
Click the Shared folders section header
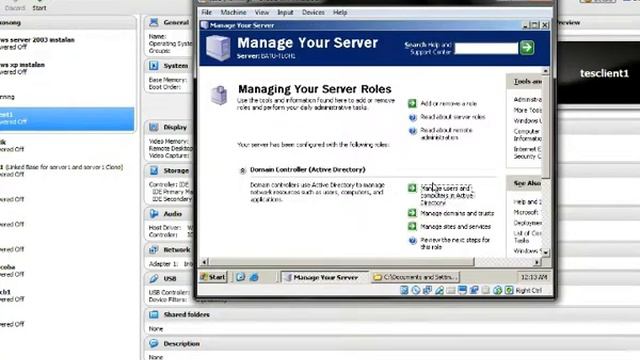click(x=392, y=315)
